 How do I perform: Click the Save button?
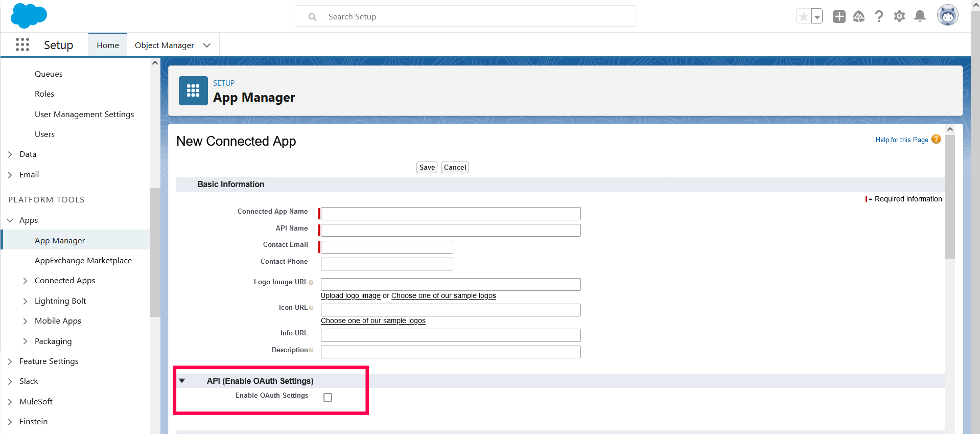click(427, 168)
